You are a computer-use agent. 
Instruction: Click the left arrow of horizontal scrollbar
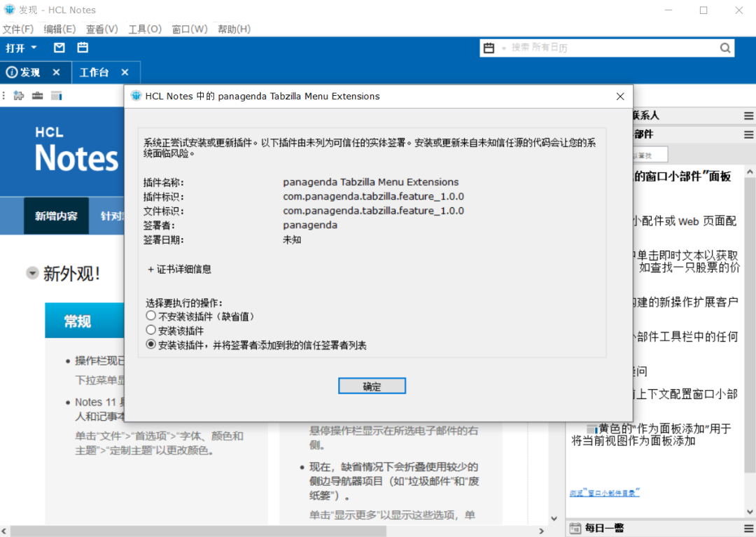(4, 531)
